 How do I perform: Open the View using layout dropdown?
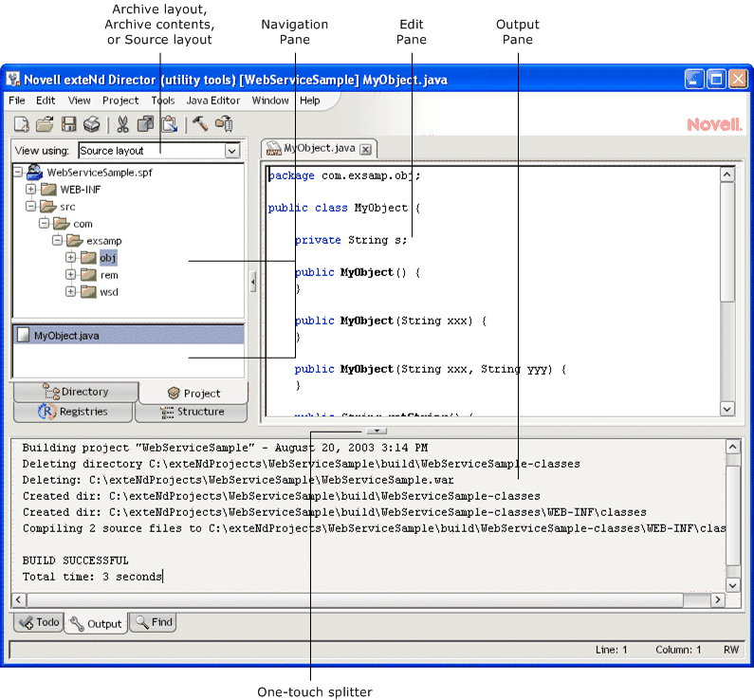pyautogui.click(x=232, y=151)
